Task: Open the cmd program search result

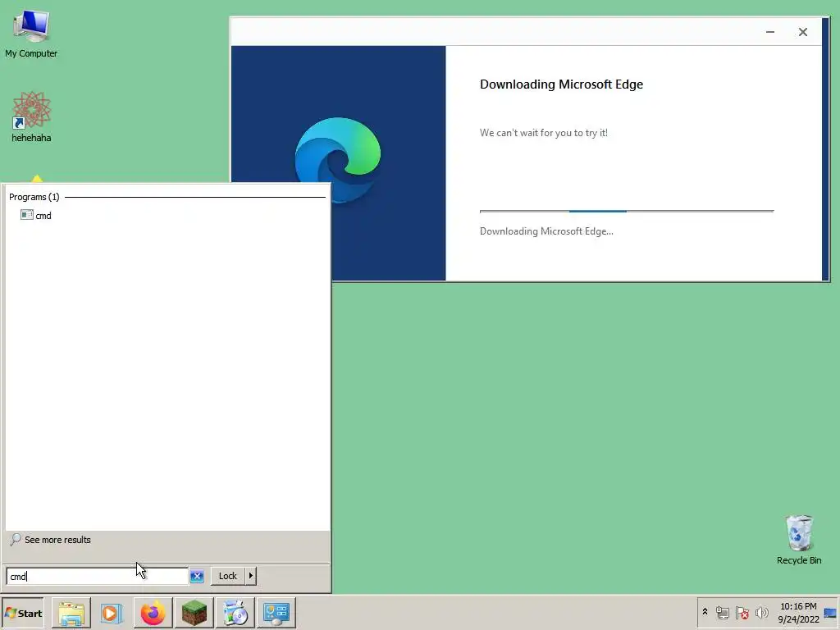Action: click(x=36, y=216)
